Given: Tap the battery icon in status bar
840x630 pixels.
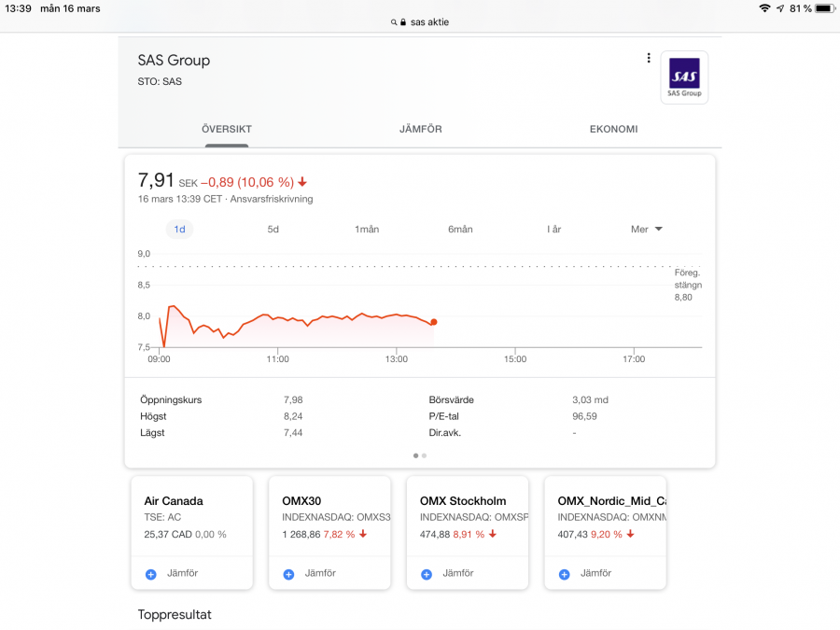Looking at the screenshot, I should coord(824,8).
